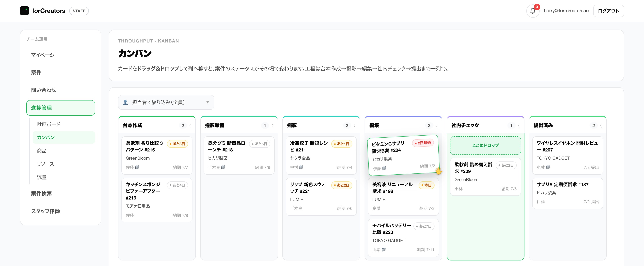644x266 pixels.
Task: Collapse the 撮影 column
Action: click(x=355, y=125)
